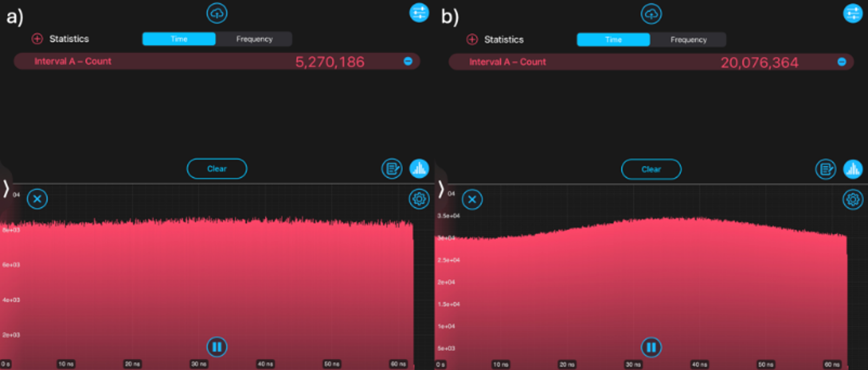Remove Interval A Count row in panel b
This screenshot has height=370, width=868.
(x=842, y=62)
